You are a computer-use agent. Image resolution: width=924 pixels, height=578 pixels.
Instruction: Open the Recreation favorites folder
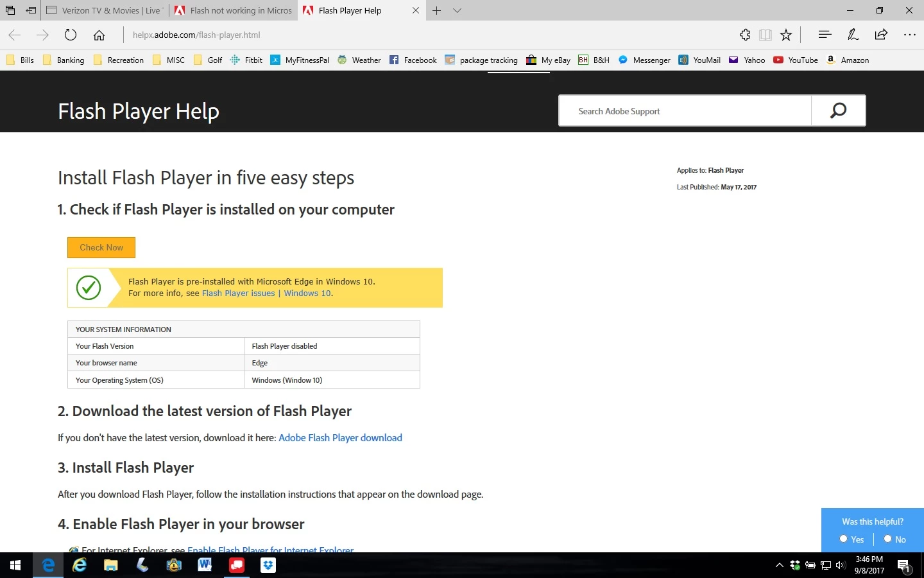tap(119, 60)
